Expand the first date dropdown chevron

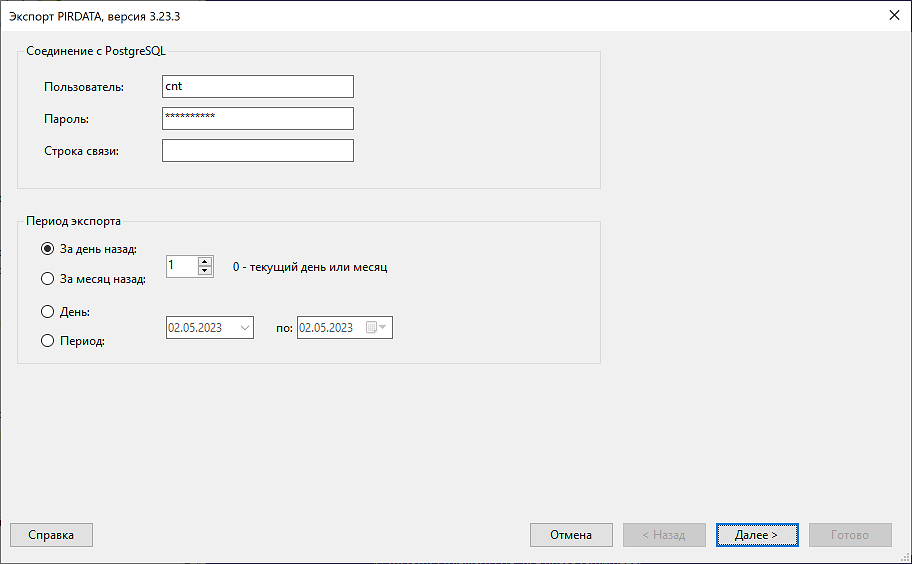244,328
